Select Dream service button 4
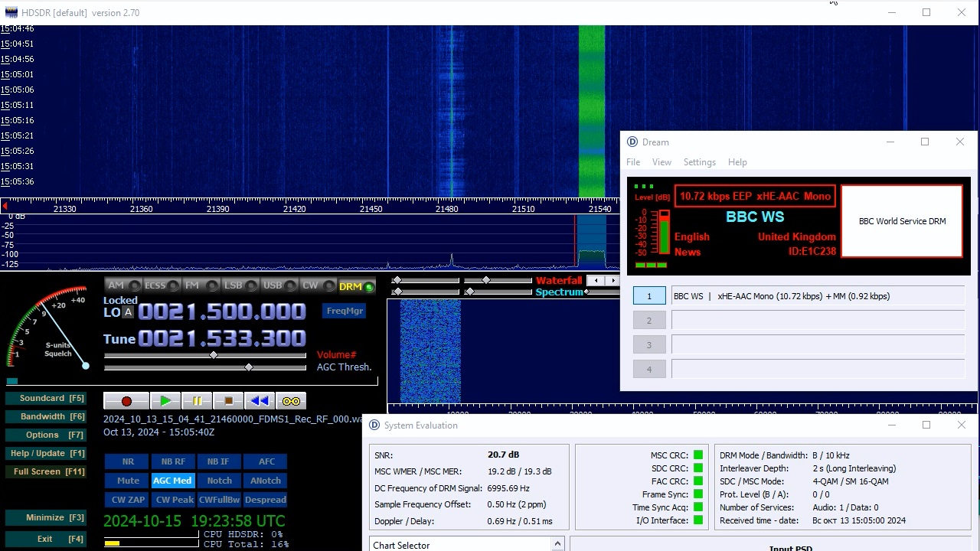The height and width of the screenshot is (551, 980). coord(649,370)
